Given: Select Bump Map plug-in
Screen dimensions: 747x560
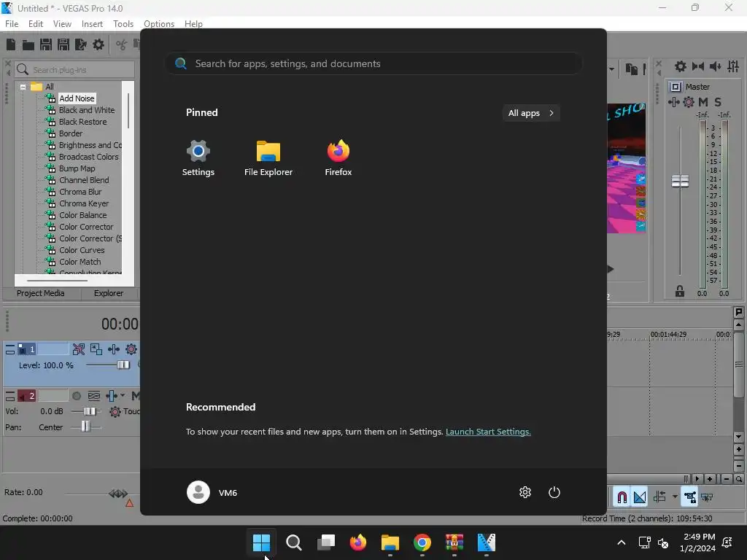Looking at the screenshot, I should click(x=77, y=168).
